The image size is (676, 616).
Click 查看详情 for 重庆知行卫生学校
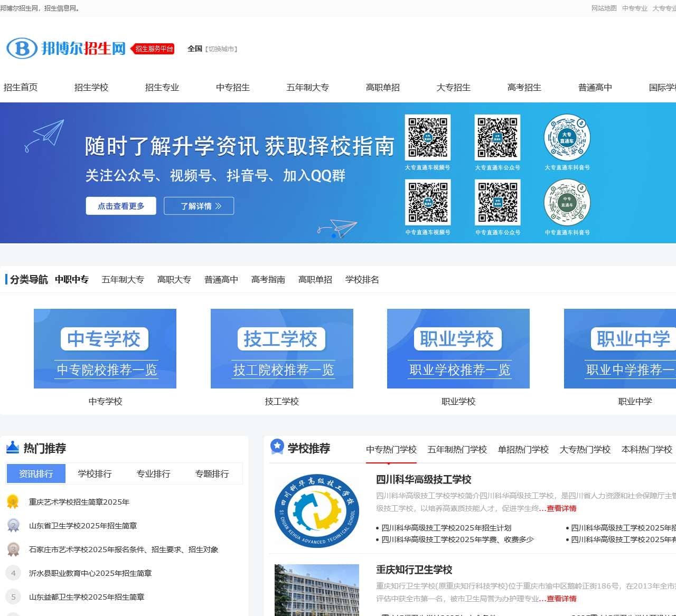[x=562, y=599]
